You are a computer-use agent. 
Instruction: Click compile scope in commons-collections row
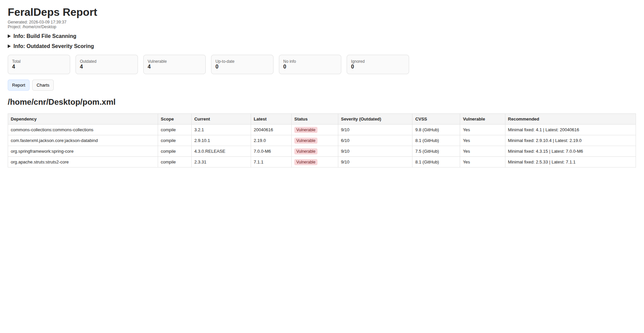[x=168, y=130]
